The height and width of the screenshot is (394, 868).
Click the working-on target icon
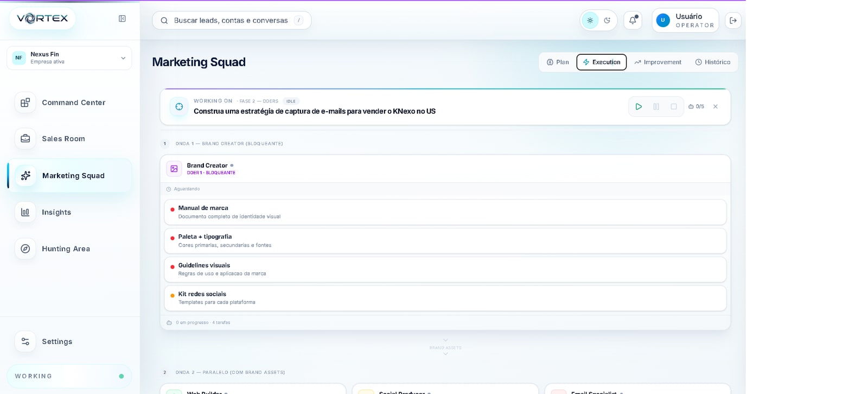pyautogui.click(x=179, y=106)
